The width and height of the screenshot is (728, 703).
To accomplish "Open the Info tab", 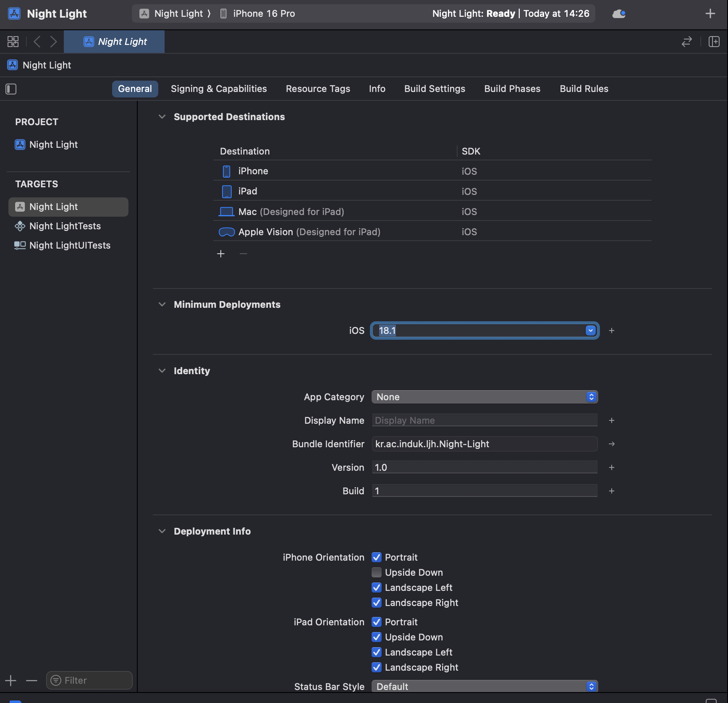I will (x=377, y=89).
